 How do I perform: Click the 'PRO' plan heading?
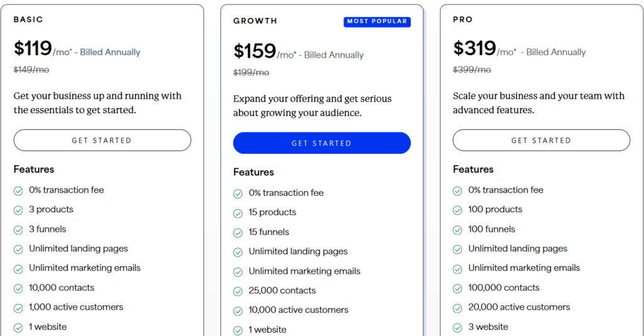pyautogui.click(x=463, y=19)
